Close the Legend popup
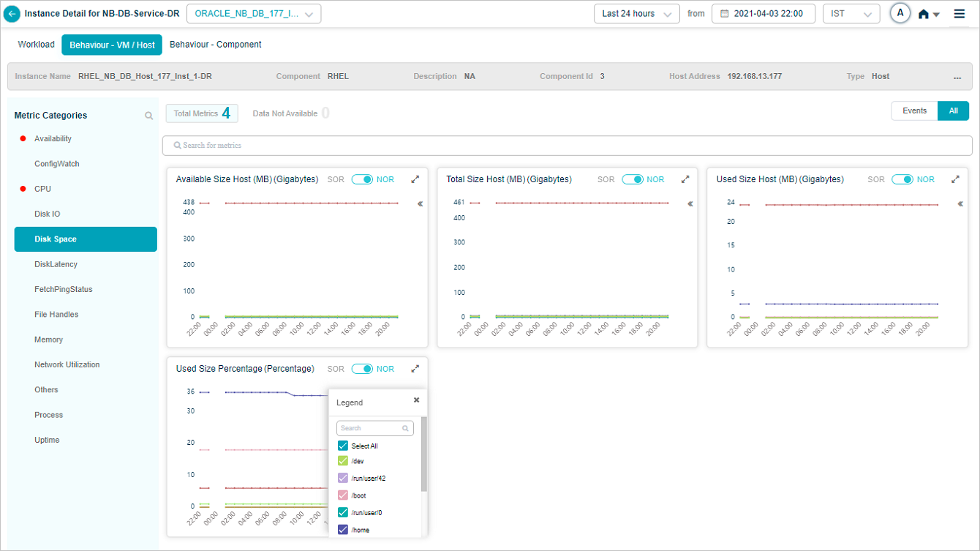This screenshot has width=980, height=551. pos(416,400)
